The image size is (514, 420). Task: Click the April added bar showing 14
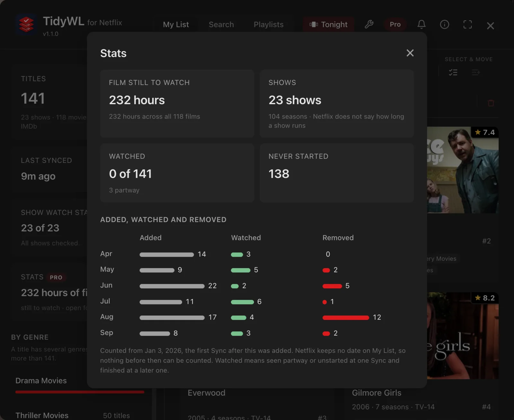[x=167, y=255]
